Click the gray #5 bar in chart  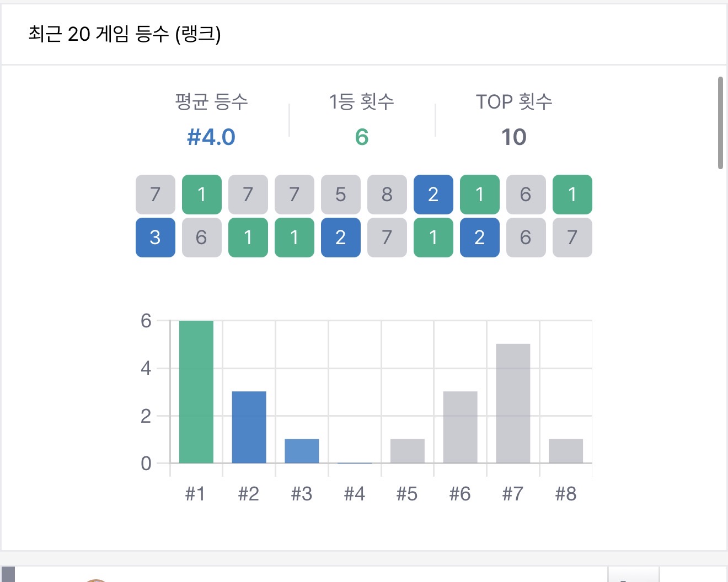[x=407, y=451]
